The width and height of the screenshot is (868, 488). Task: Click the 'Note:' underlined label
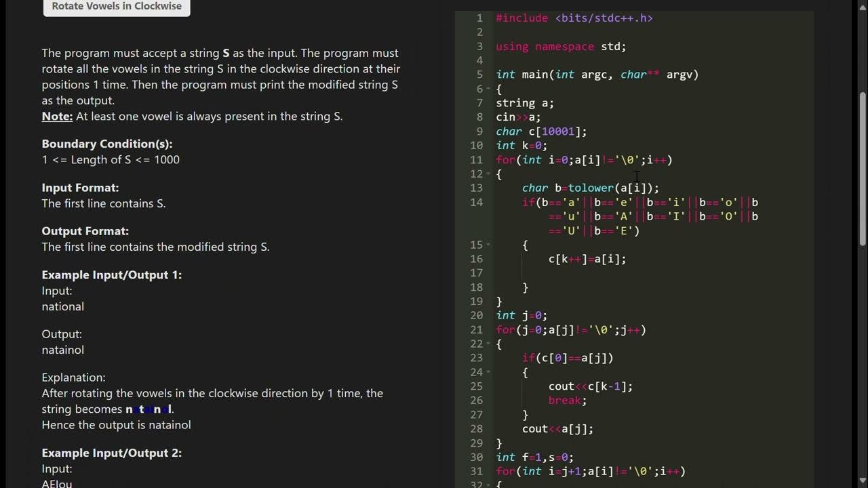(x=57, y=116)
